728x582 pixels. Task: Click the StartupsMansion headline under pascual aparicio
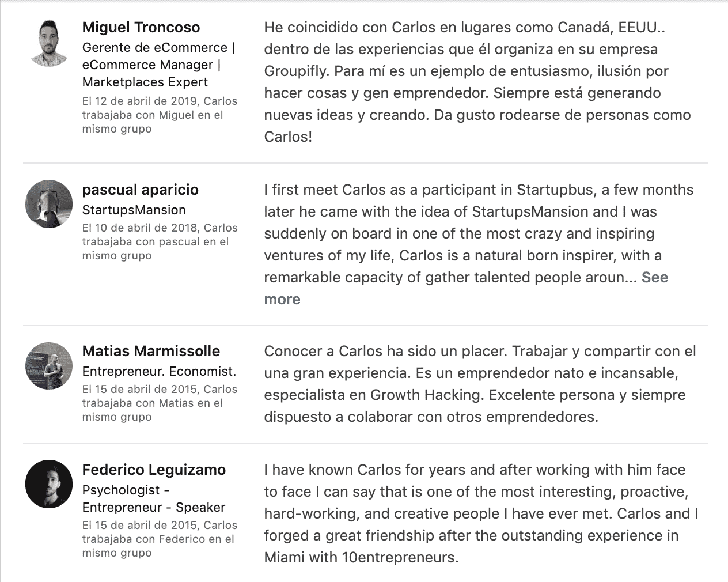(134, 210)
